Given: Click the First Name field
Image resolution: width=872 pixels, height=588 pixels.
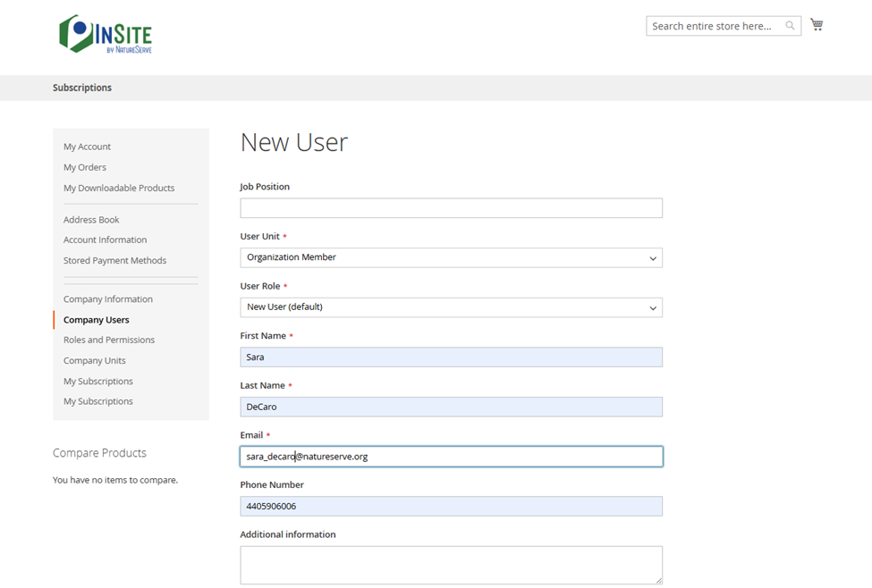Looking at the screenshot, I should pos(451,357).
